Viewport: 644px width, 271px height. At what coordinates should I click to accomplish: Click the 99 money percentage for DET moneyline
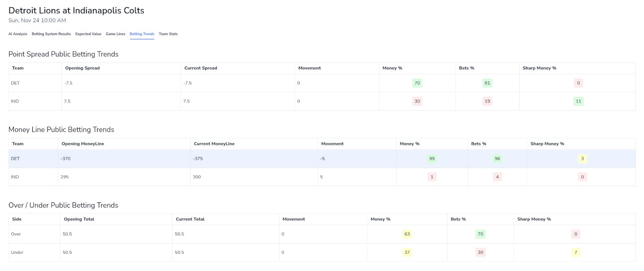point(431,159)
